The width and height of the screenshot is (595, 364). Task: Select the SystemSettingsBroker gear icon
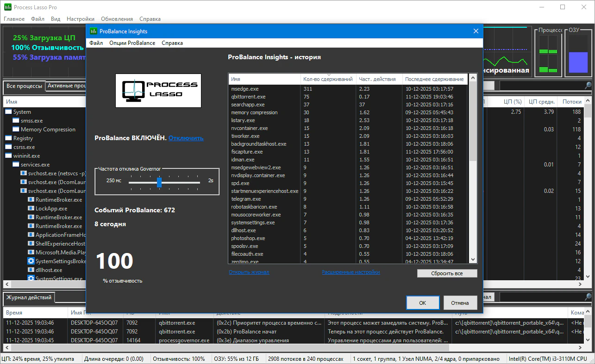pyautogui.click(x=31, y=261)
